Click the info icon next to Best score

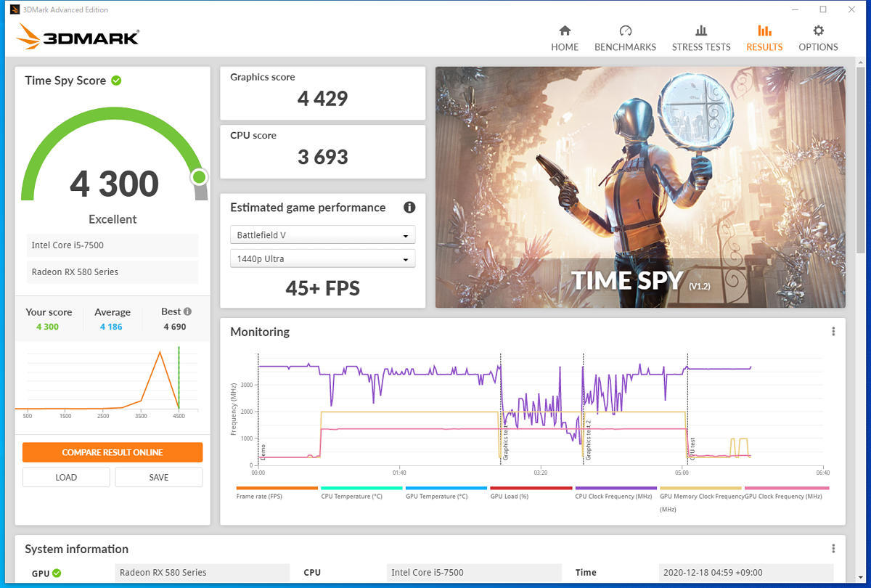[x=187, y=311]
